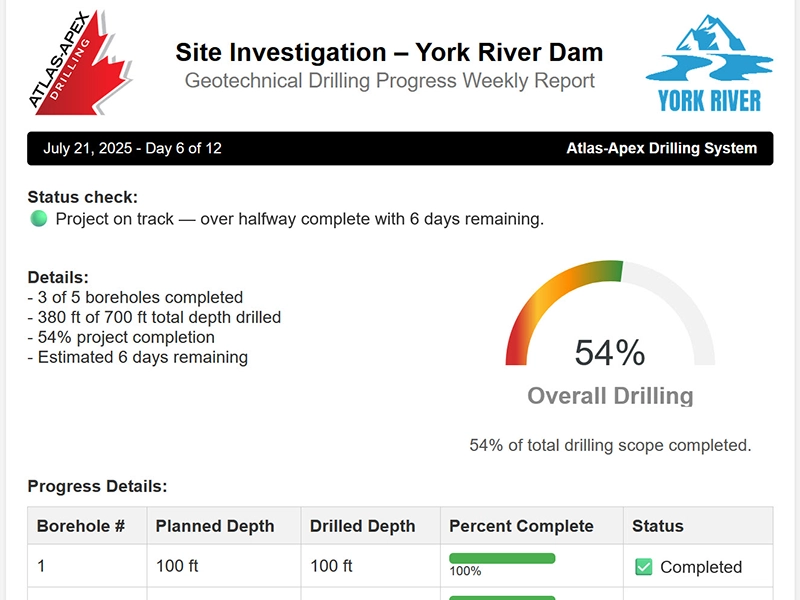Click the Atlas-Apex Drilling System label
Image resolution: width=800 pixels, height=600 pixels.
pyautogui.click(x=661, y=149)
